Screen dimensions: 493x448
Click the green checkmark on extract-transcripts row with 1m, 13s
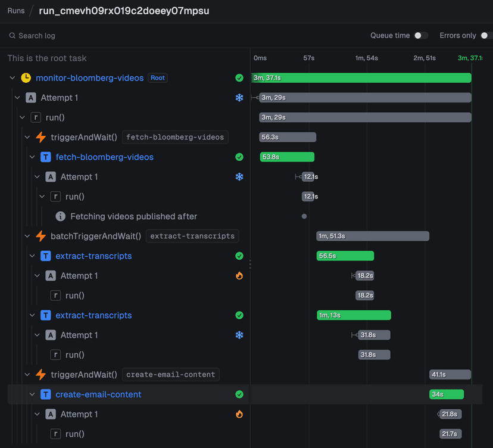(239, 315)
